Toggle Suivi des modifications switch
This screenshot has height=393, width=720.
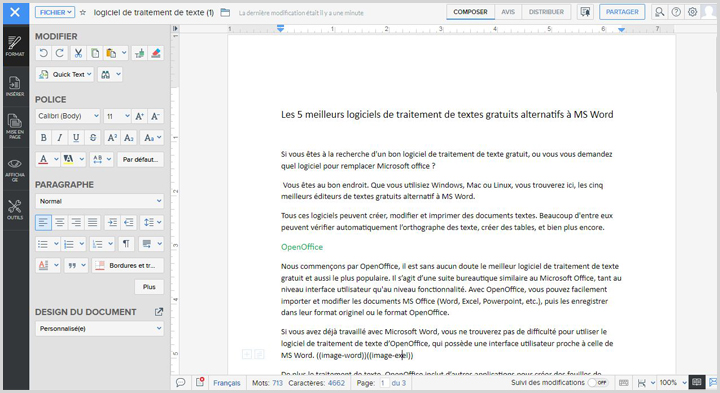click(x=598, y=382)
